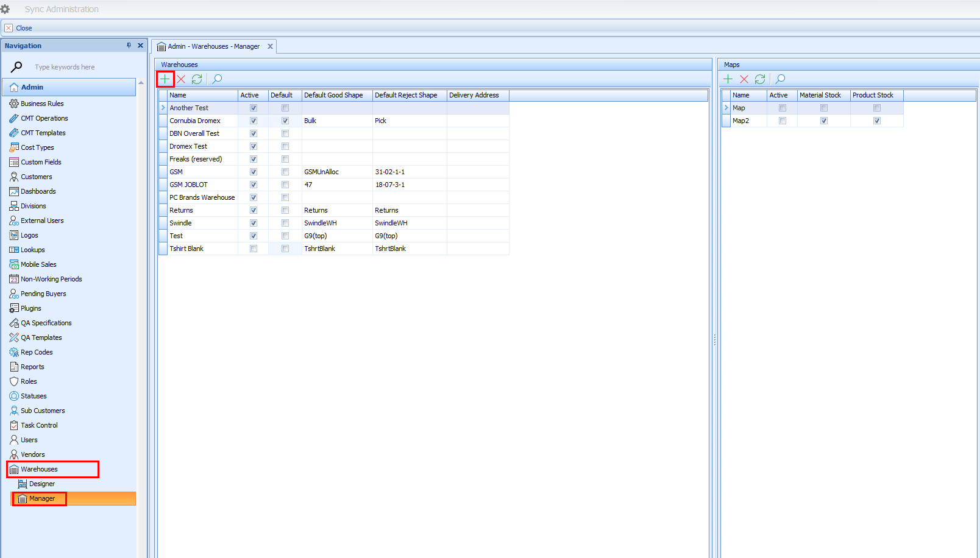980x558 pixels.
Task: Close the Admin - Warehouses - Manager tab
Action: point(270,46)
